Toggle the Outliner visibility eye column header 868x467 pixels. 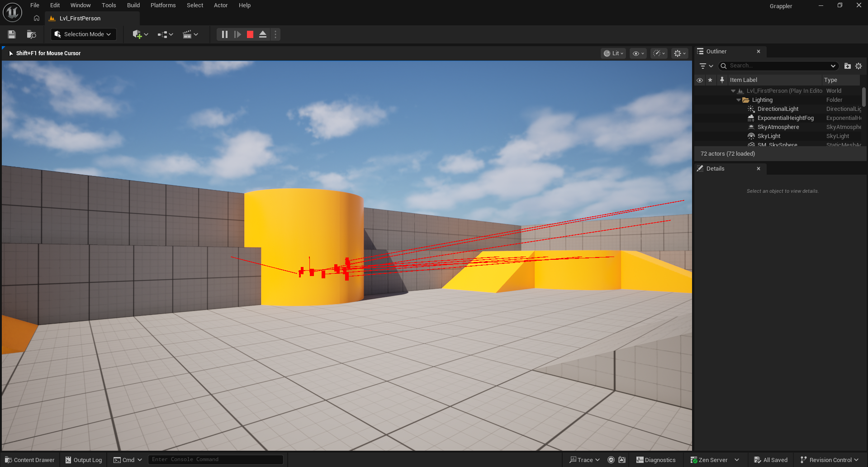click(700, 80)
